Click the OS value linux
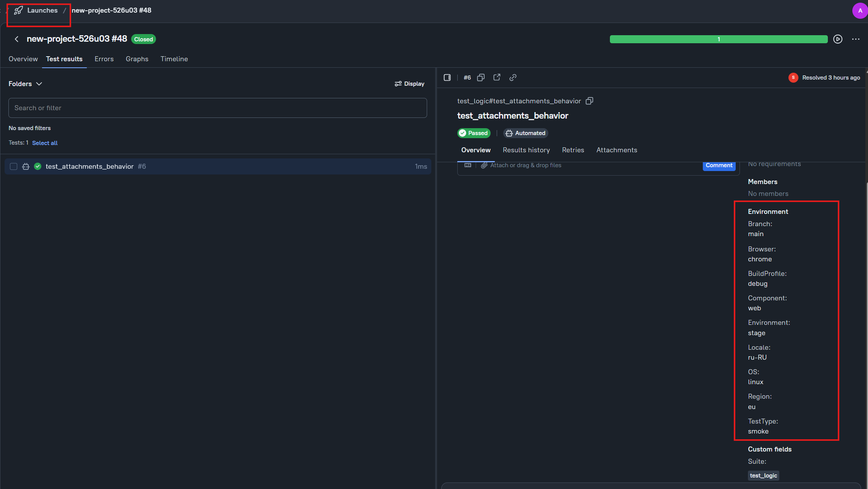Viewport: 868px width, 489px height. (756, 382)
